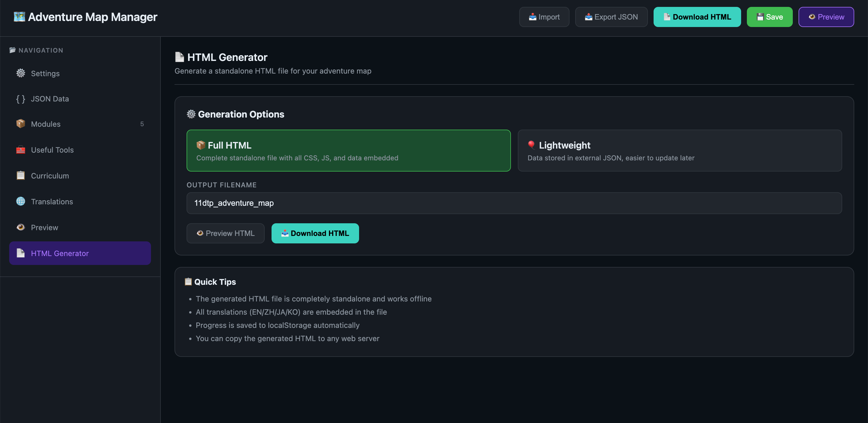Open Useful Tools via the toolbox icon
This screenshot has height=423, width=868.
pyautogui.click(x=21, y=150)
